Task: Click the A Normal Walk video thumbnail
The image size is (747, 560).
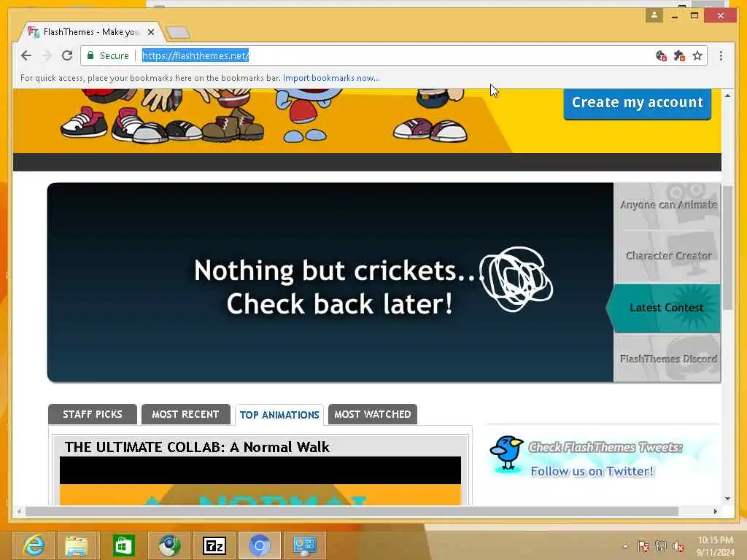Action: 260,481
